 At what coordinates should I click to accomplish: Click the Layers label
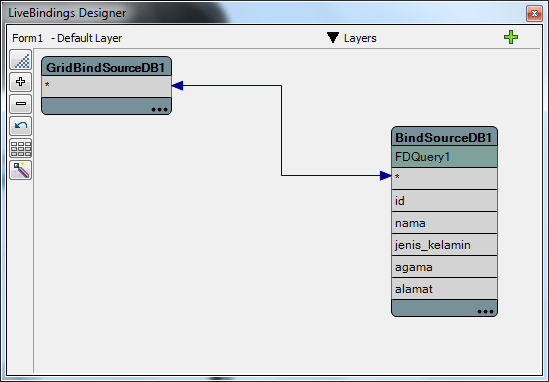[360, 38]
